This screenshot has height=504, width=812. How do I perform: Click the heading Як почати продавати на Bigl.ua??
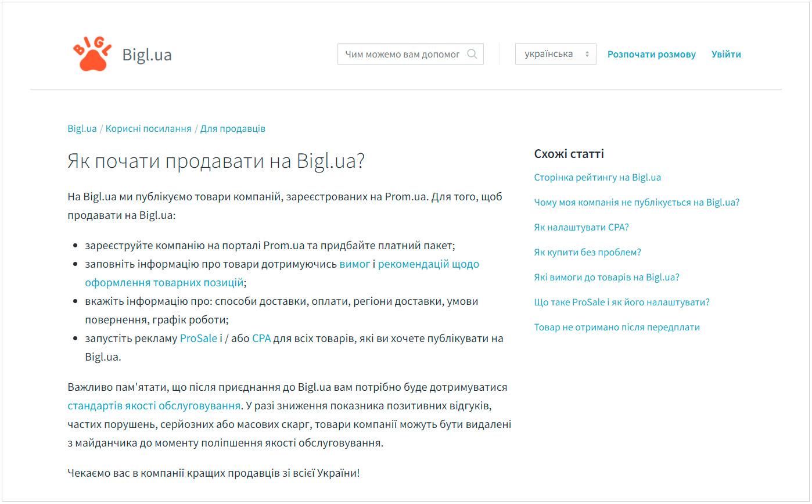(x=216, y=161)
